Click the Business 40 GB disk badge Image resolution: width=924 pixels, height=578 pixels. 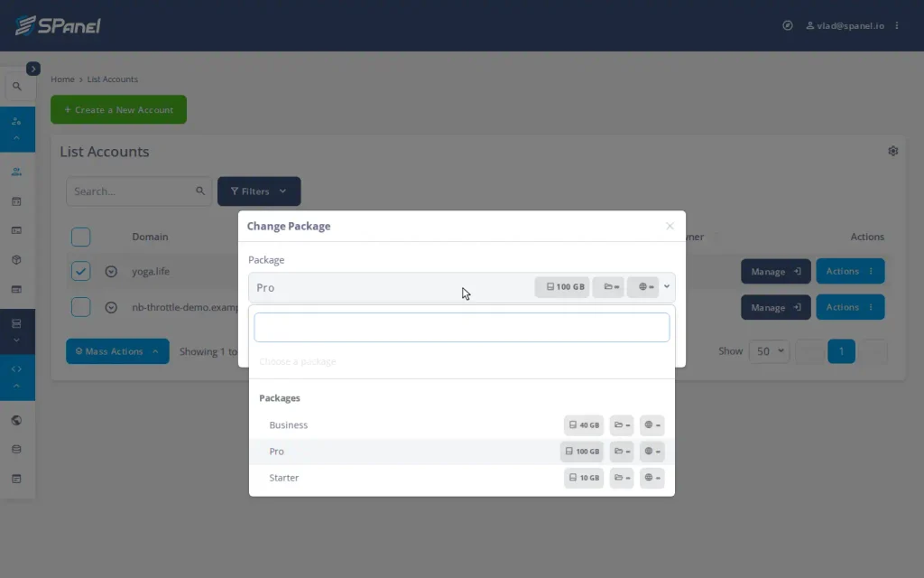point(584,424)
